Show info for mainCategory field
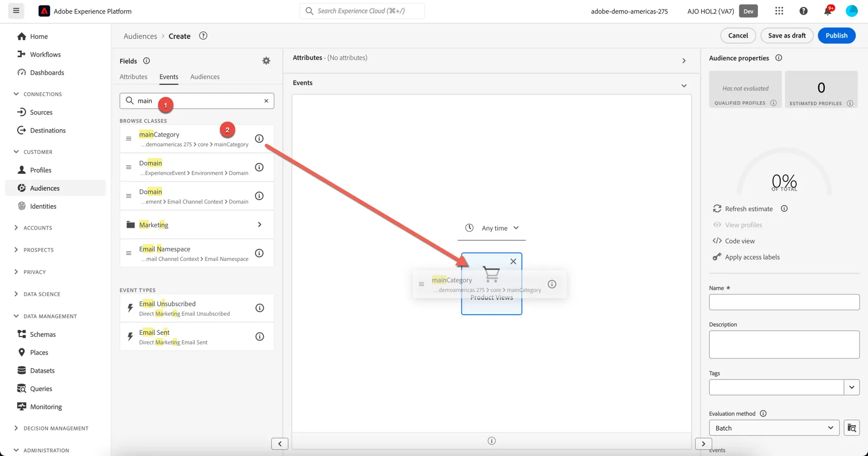The image size is (868, 456). pos(259,138)
